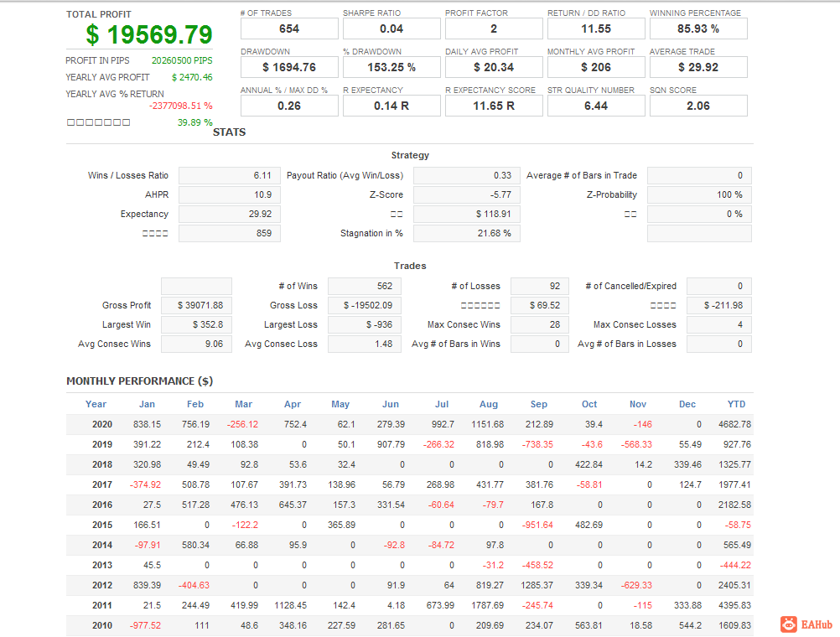This screenshot has width=840, height=637.
Task: Click the 2010 January value -977.52
Action: point(145,626)
